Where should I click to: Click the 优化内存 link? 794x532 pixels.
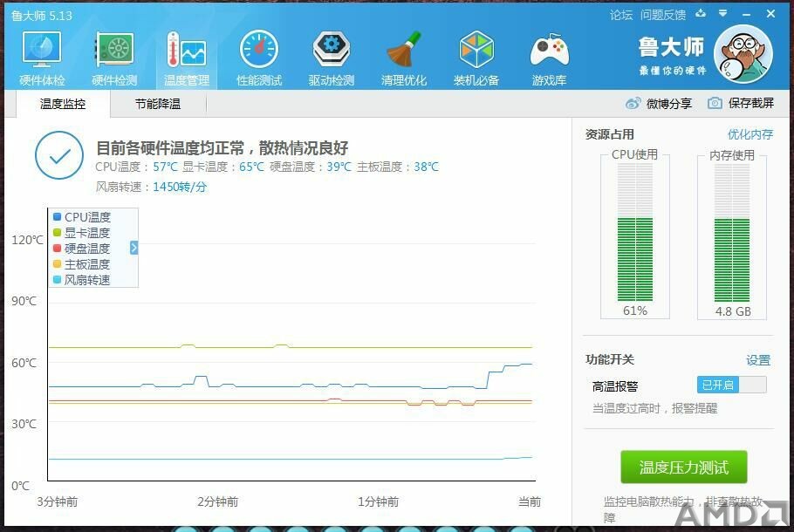coord(750,134)
